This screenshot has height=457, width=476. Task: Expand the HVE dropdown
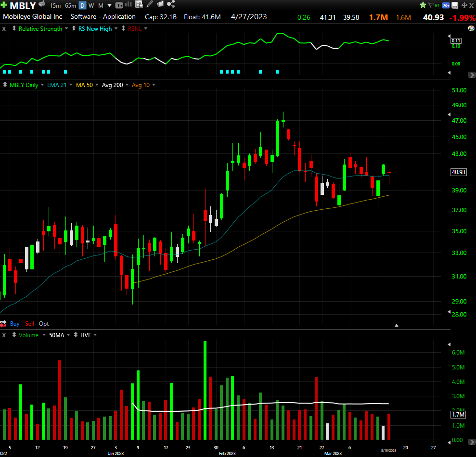coord(95,335)
